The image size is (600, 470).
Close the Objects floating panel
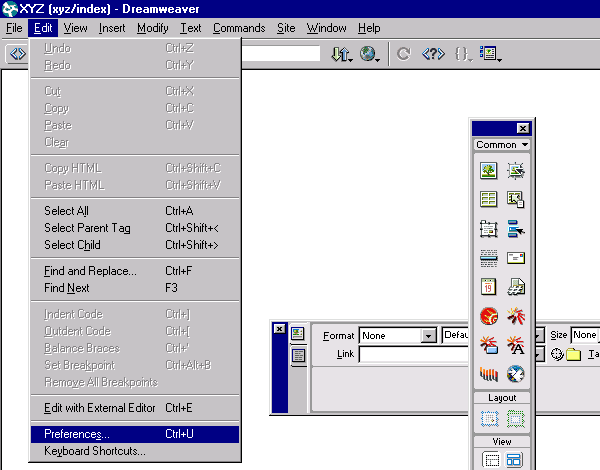[522, 128]
